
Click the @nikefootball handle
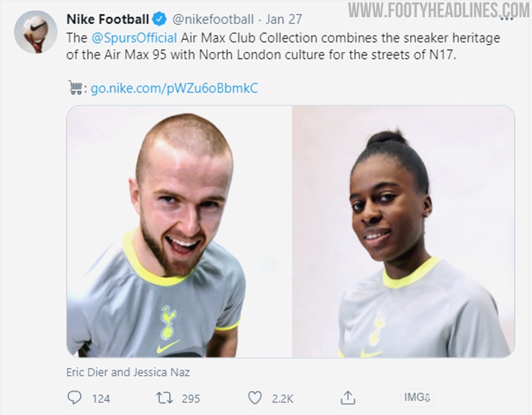point(213,19)
